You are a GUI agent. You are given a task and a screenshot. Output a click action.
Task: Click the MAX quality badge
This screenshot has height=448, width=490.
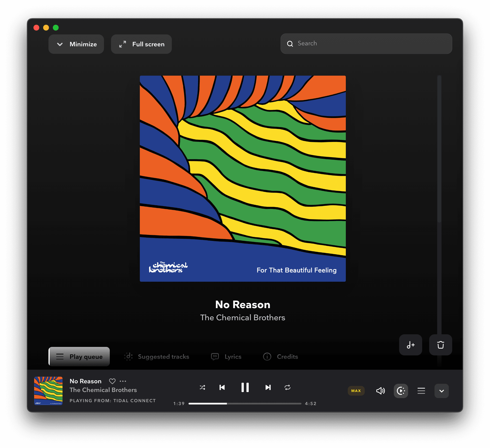pyautogui.click(x=356, y=391)
